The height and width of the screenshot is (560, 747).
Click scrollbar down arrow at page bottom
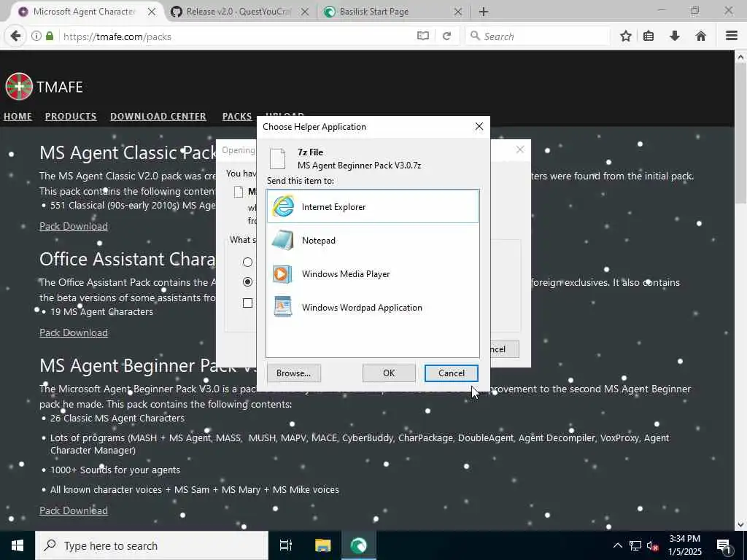[x=740, y=525]
